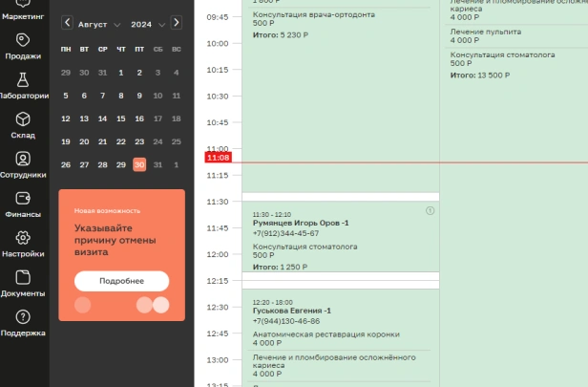Select August 30 in the calendar
The width and height of the screenshot is (588, 387).
click(139, 164)
